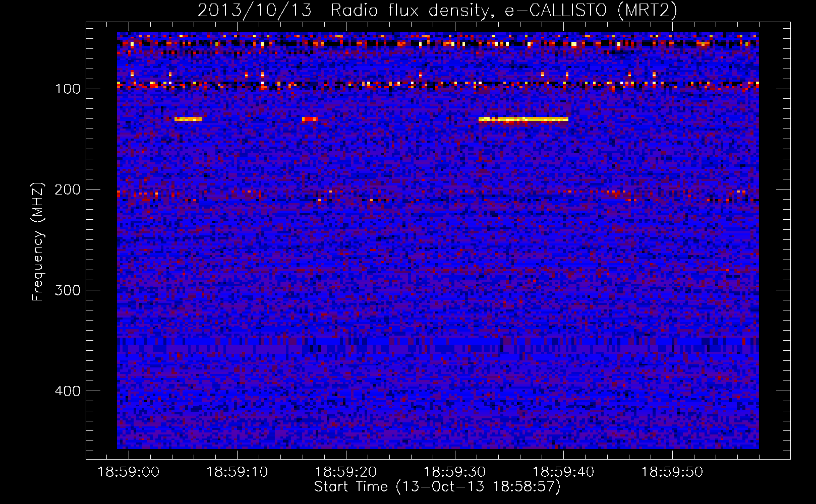Click the 18:59:50 time tick label
This screenshot has width=816, height=504.
[x=672, y=472]
